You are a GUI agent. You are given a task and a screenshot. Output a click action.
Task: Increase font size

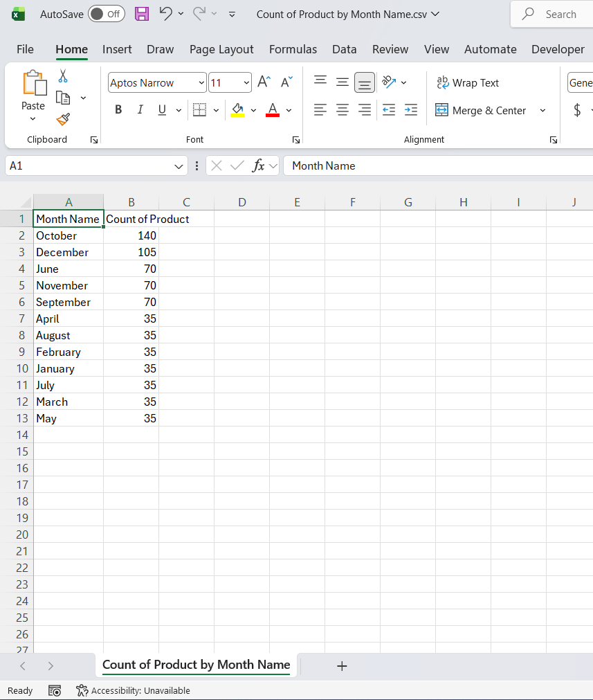(x=264, y=82)
